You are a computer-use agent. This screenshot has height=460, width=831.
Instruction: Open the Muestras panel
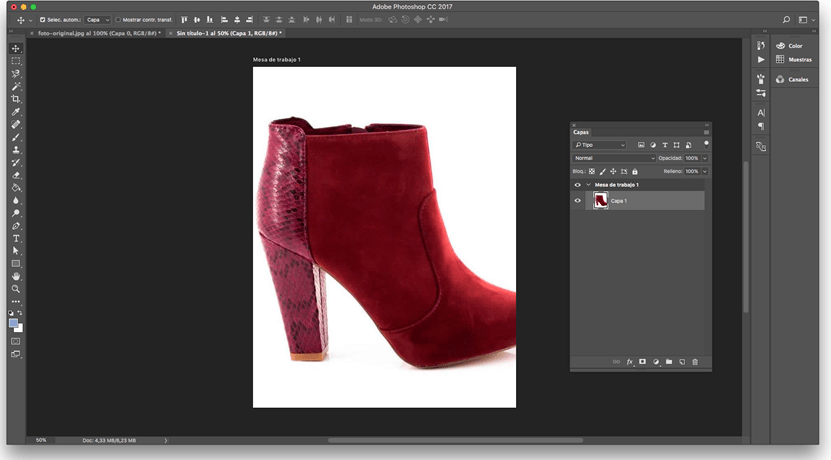tap(799, 60)
